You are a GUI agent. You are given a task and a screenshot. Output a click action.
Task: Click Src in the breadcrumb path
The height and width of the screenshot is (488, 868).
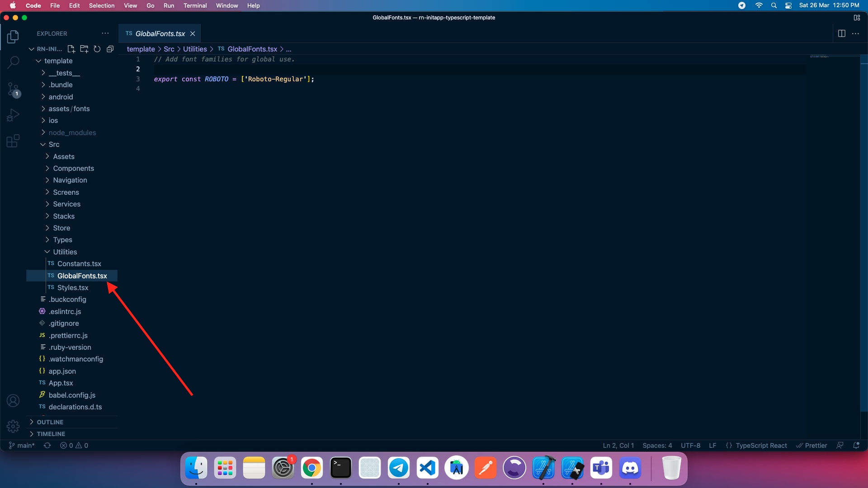point(169,49)
